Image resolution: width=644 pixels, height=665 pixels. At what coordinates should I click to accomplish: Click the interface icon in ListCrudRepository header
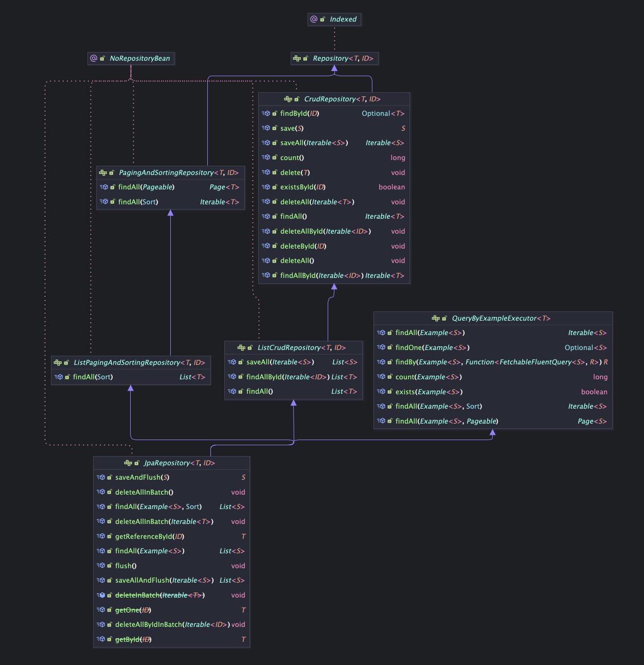[241, 347]
